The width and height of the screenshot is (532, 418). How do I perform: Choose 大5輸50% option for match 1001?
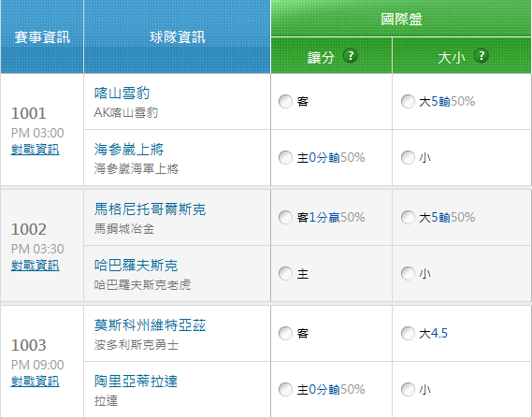(408, 101)
